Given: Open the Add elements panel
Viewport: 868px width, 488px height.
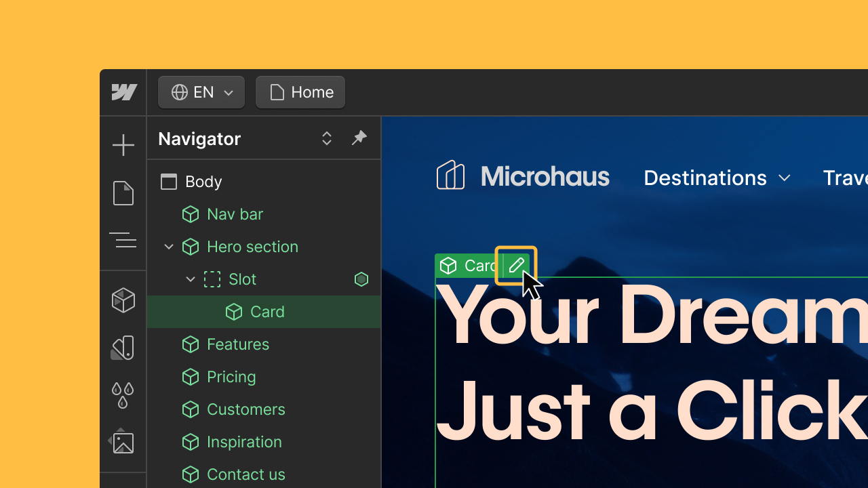Looking at the screenshot, I should click(123, 145).
